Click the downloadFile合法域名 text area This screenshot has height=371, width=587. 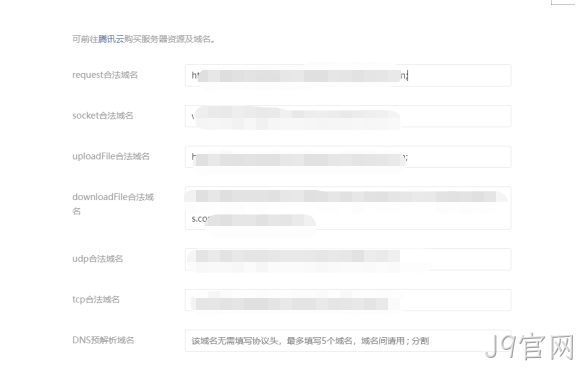(348, 208)
